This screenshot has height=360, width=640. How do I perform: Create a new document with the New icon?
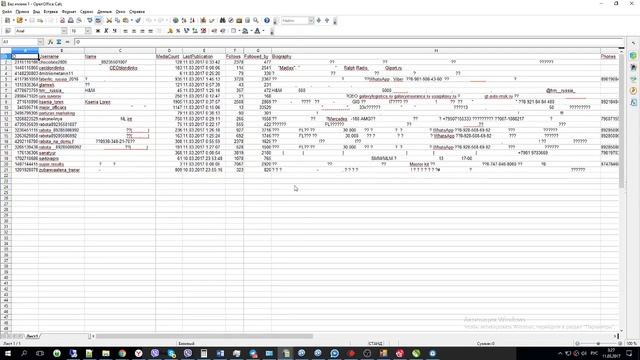coord(7,20)
